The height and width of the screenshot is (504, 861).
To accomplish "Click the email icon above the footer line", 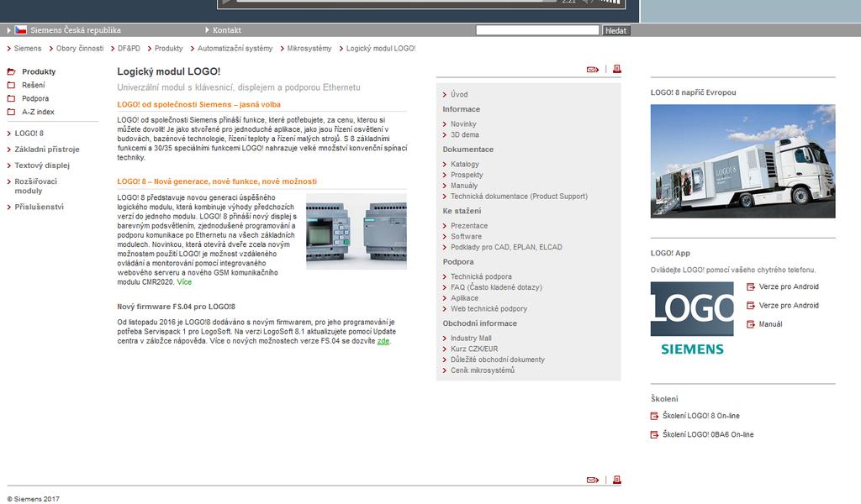I will (x=593, y=480).
